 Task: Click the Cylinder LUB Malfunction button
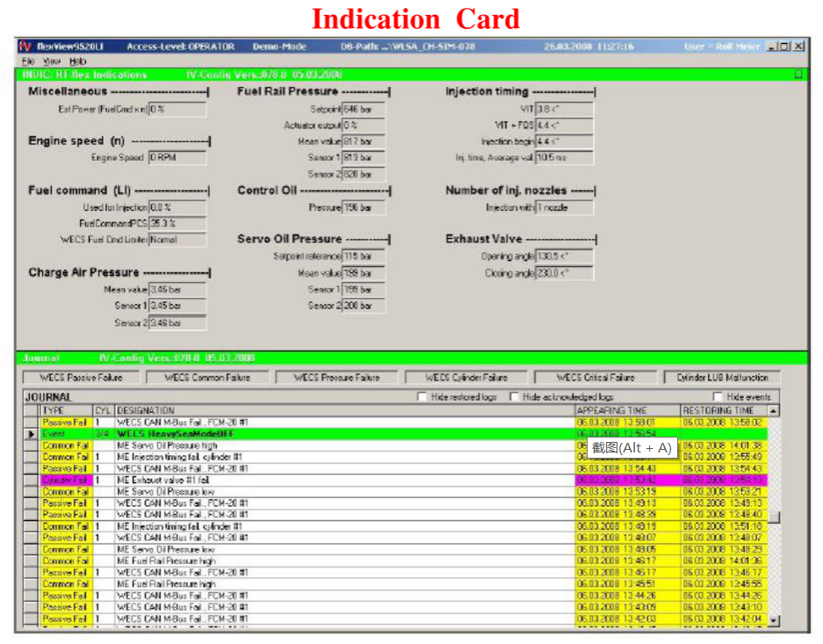722,378
